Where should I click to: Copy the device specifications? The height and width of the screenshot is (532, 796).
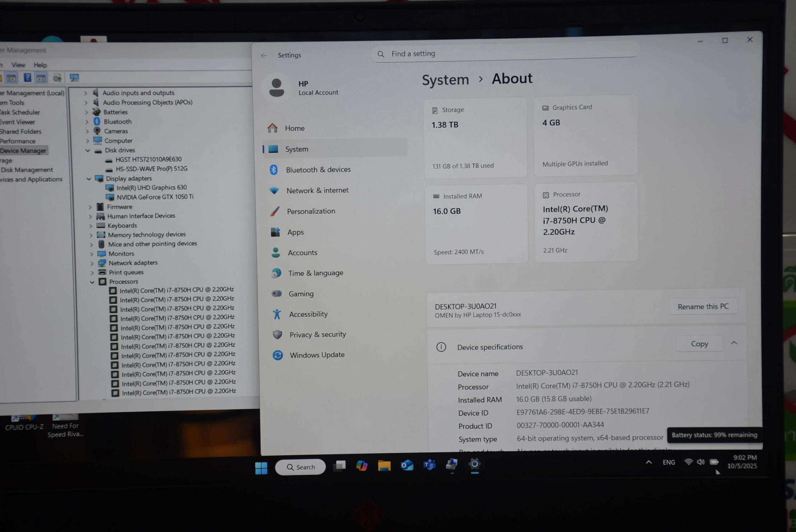click(699, 344)
